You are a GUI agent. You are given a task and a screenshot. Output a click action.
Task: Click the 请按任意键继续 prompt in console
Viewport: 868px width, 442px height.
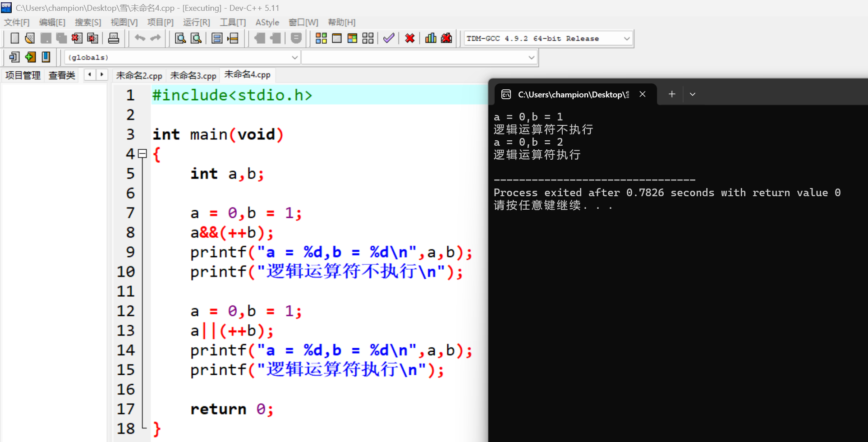click(x=553, y=206)
